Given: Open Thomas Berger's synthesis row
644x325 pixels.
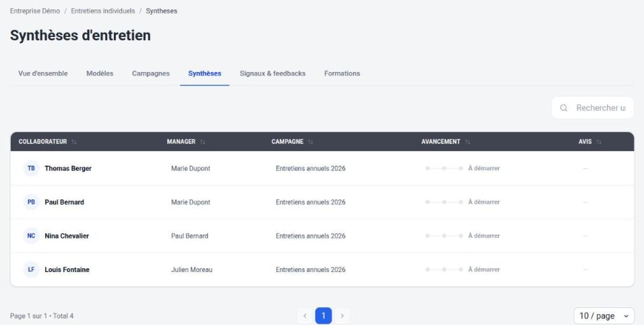Looking at the screenshot, I should coord(323,168).
